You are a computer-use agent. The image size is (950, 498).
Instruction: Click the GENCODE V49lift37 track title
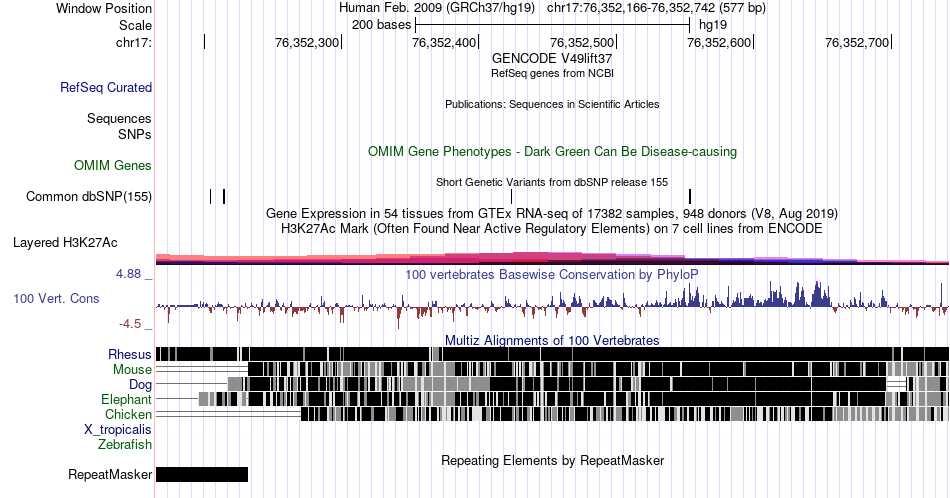point(552,58)
